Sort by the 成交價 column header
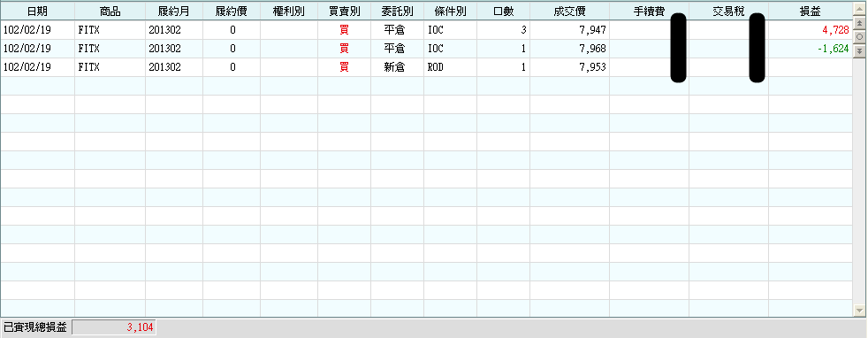This screenshot has width=868, height=338. [x=569, y=11]
